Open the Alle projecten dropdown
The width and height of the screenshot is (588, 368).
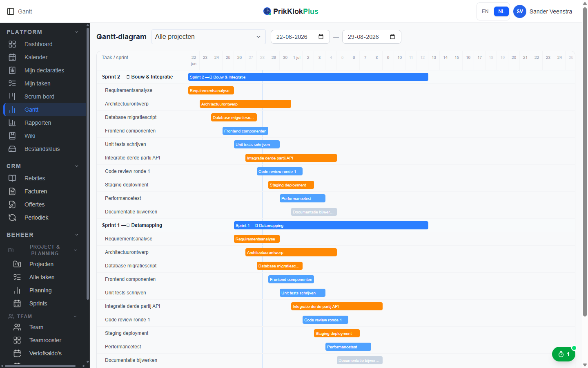(208, 37)
